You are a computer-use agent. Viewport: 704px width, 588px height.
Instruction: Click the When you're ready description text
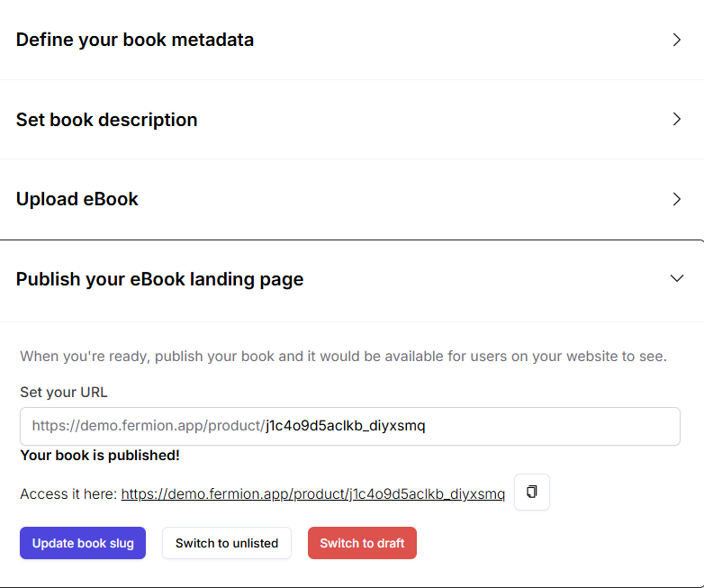tap(343, 356)
